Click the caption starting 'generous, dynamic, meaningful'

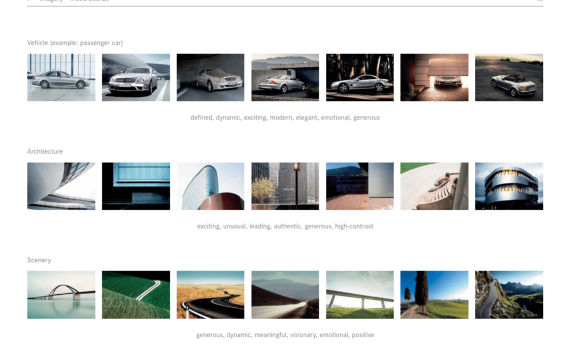point(285,335)
